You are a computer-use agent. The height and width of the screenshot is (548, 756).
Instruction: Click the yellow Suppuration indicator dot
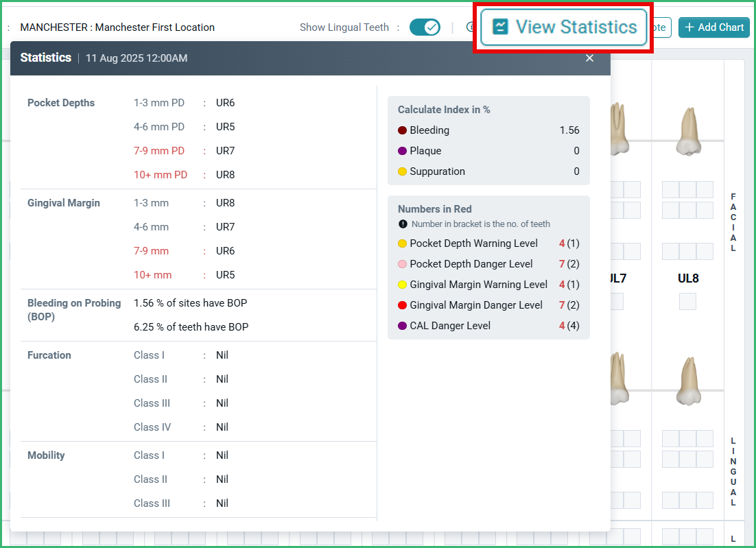(402, 171)
